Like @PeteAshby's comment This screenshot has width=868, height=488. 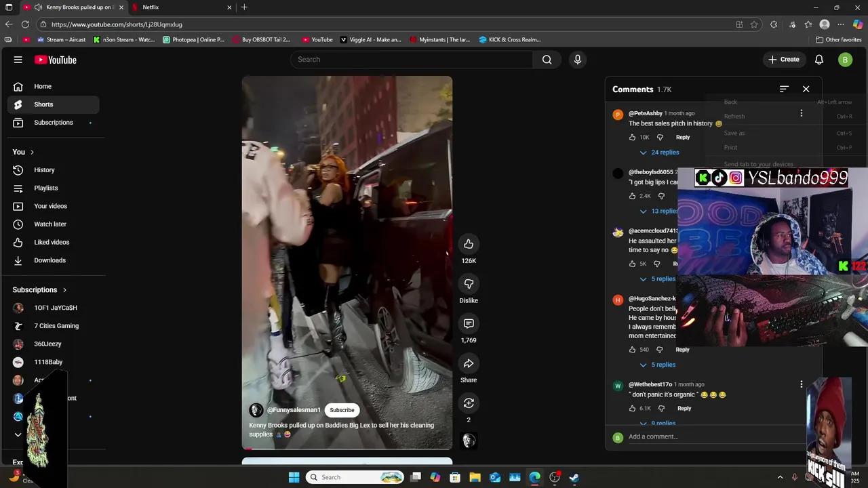[x=632, y=138]
